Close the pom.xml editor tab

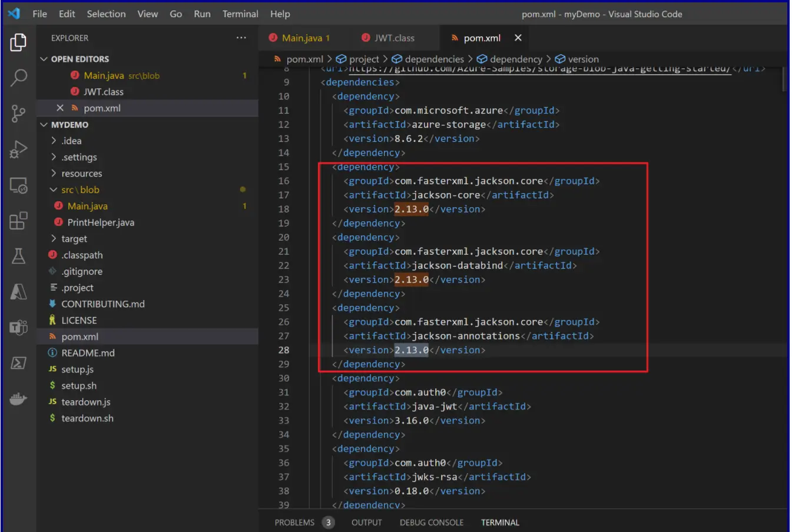click(518, 38)
